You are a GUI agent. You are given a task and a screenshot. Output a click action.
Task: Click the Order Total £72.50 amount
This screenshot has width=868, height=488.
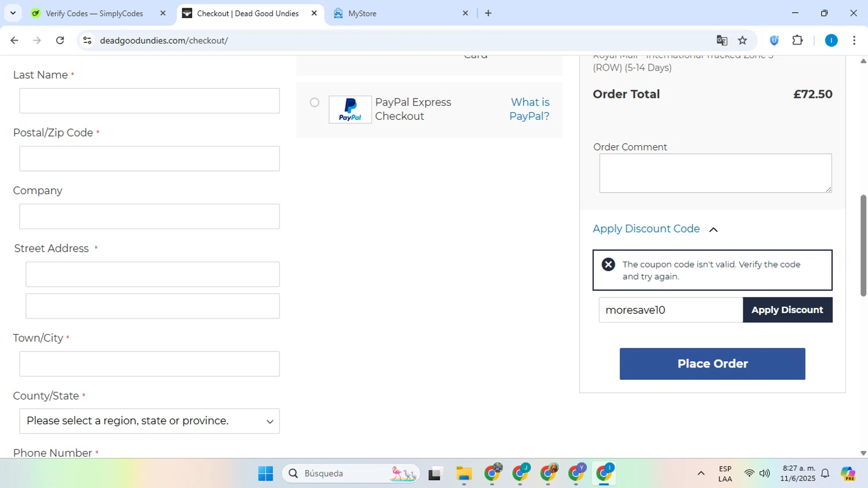click(812, 94)
